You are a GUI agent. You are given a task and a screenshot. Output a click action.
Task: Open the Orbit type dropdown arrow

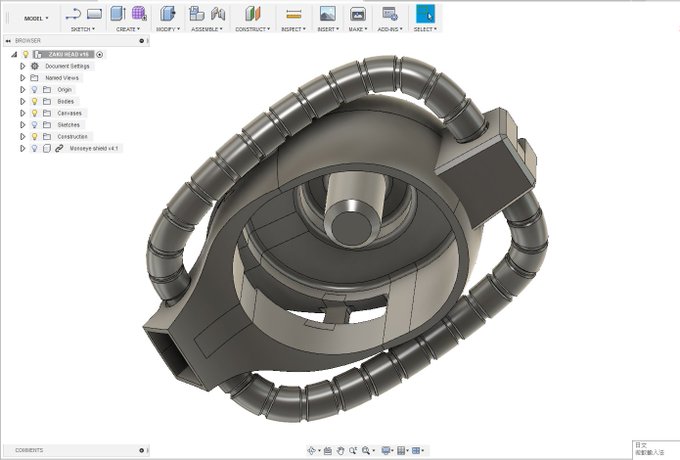coord(319,451)
